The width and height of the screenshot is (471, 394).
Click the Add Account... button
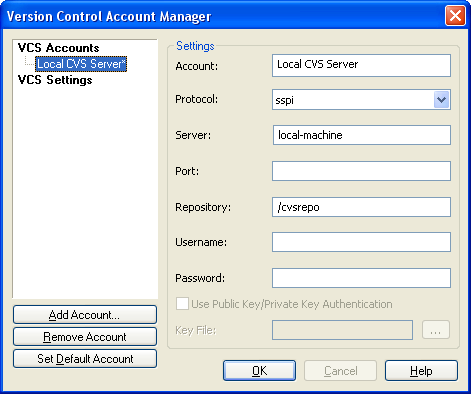(x=85, y=315)
